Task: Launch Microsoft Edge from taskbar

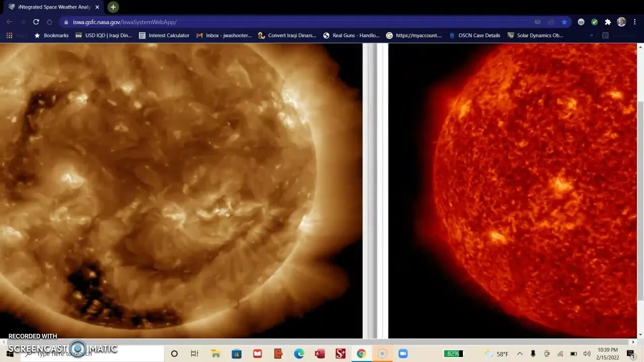Action: click(x=299, y=354)
